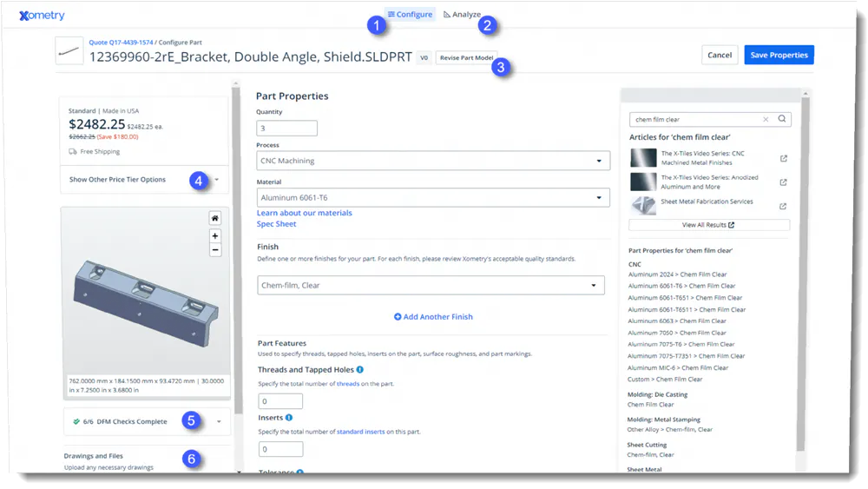Open Sheet Metal Fabrication Services article
The height and width of the screenshot is (489, 868).
(x=707, y=202)
